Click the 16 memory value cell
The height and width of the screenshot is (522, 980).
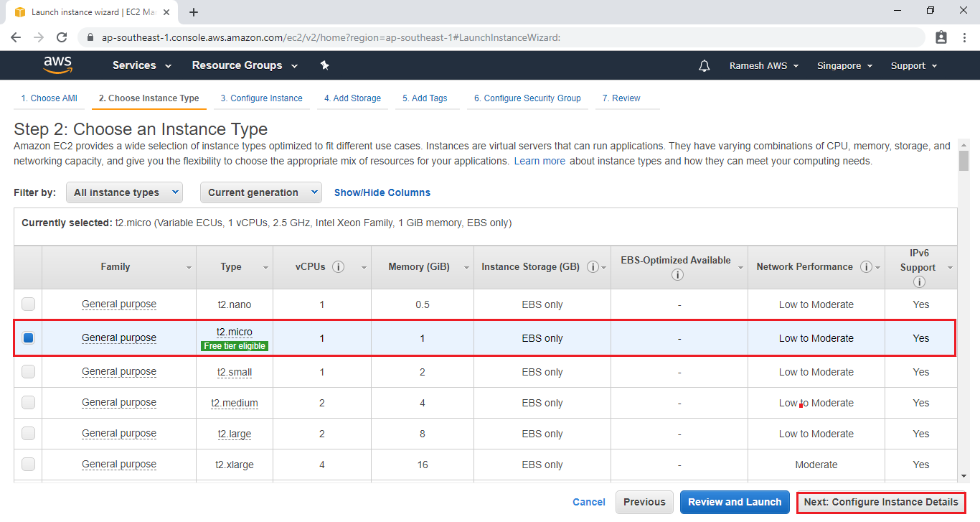pyautogui.click(x=423, y=465)
